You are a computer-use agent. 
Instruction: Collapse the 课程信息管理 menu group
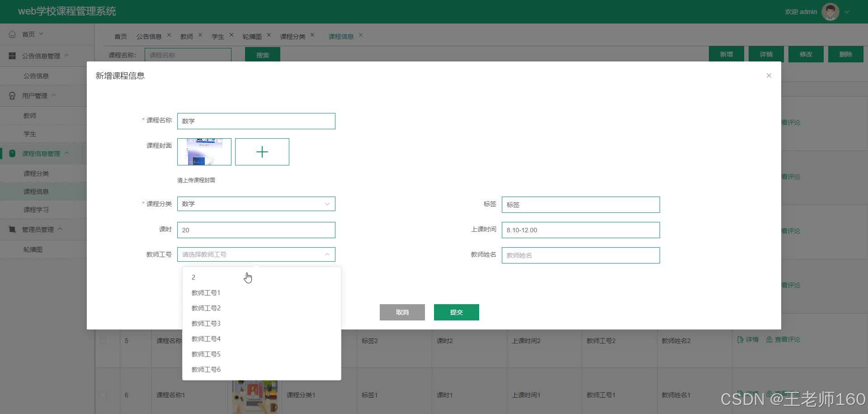pyautogui.click(x=66, y=153)
